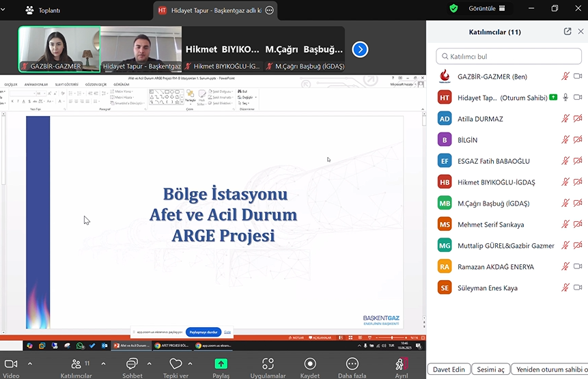Viewport: 588px width, 379px height.
Task: Click the Davet Edin button
Action: (449, 369)
